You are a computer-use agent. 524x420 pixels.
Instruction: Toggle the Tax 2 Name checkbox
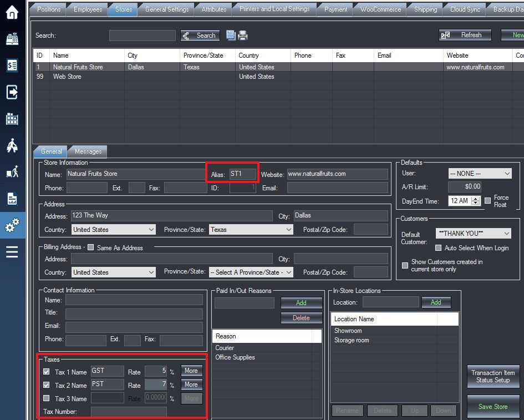coord(47,385)
